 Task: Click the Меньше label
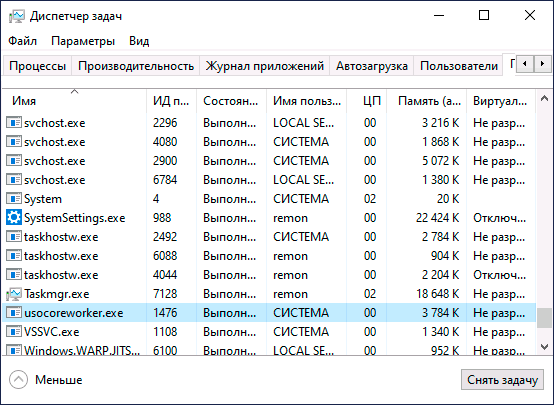click(59, 380)
